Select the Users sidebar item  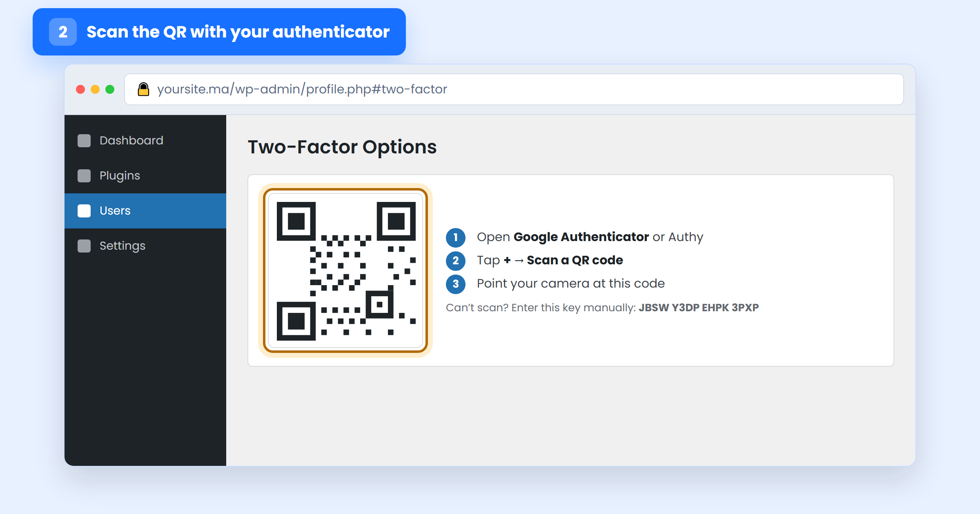click(x=145, y=210)
